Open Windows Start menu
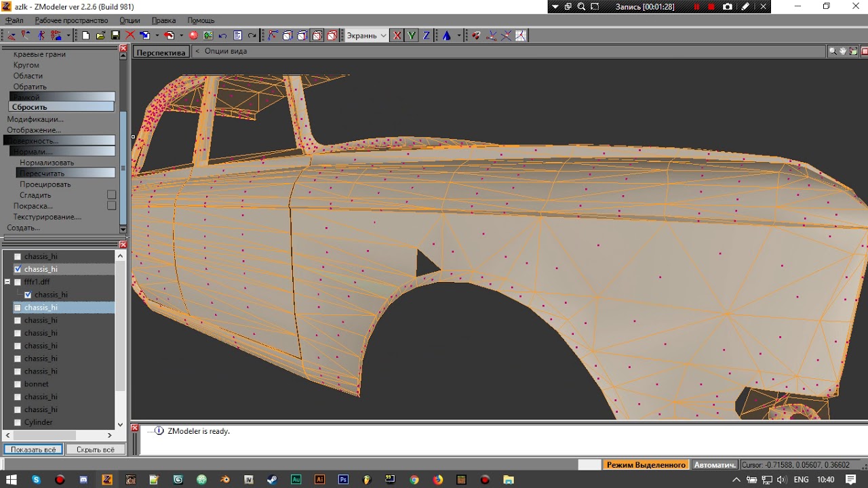 [12, 480]
